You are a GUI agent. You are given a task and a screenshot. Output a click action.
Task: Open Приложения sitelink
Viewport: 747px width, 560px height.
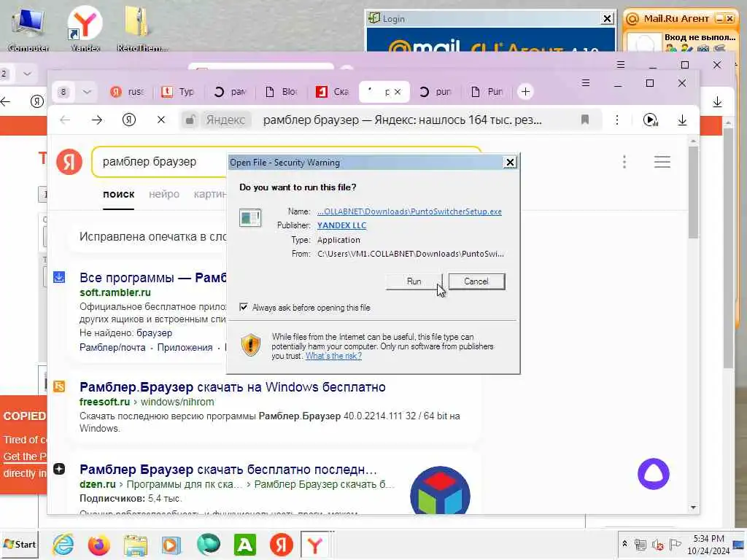pos(185,348)
